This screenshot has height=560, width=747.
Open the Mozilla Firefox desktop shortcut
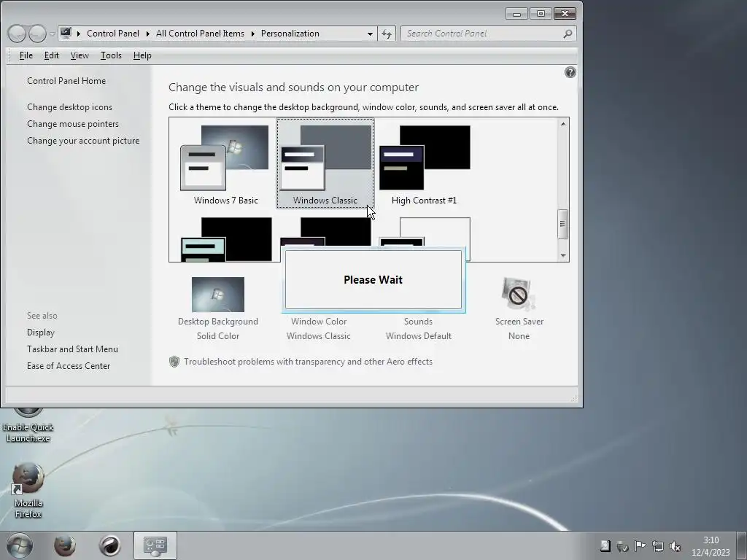[28, 491]
